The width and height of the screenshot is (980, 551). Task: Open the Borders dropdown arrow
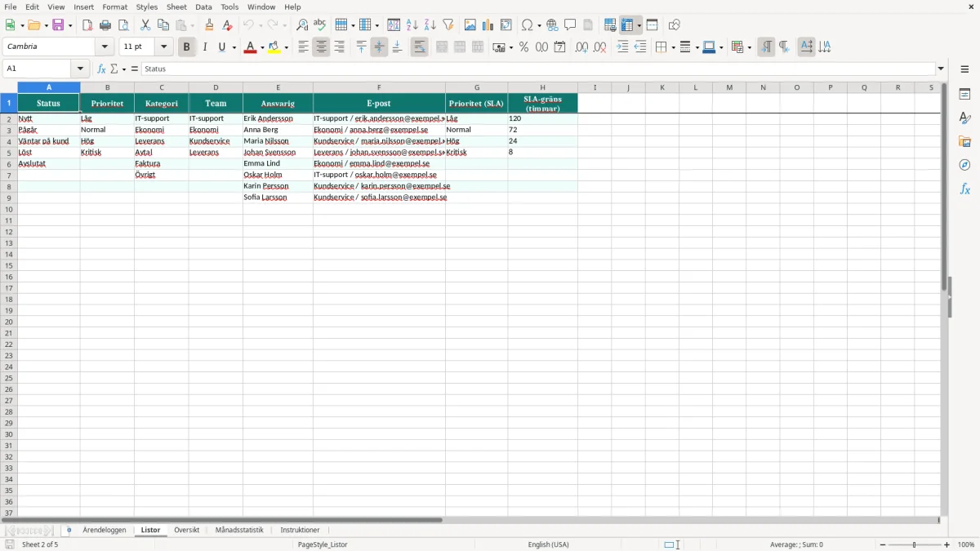tap(672, 47)
